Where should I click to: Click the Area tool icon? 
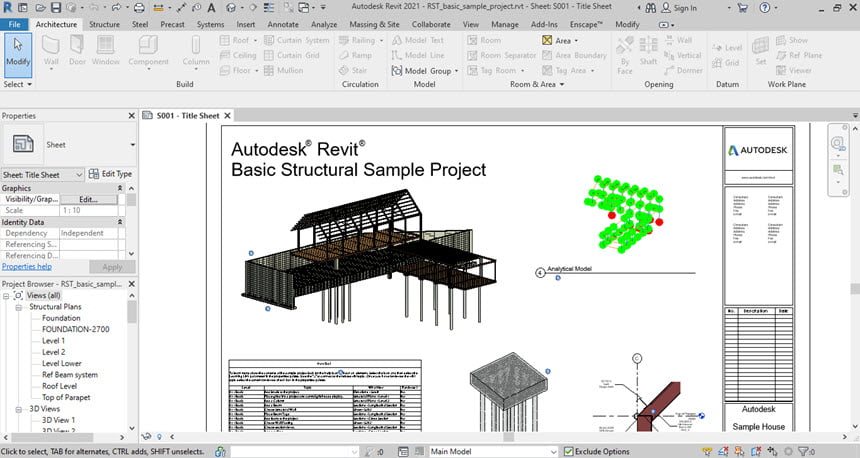point(547,40)
